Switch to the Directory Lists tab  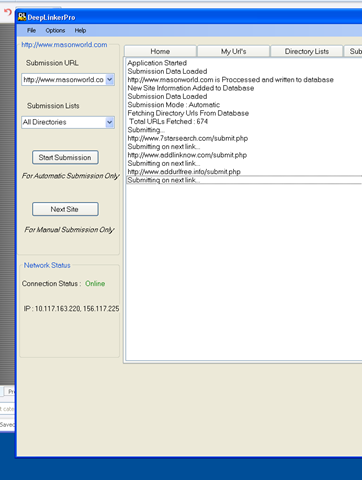pyautogui.click(x=307, y=51)
